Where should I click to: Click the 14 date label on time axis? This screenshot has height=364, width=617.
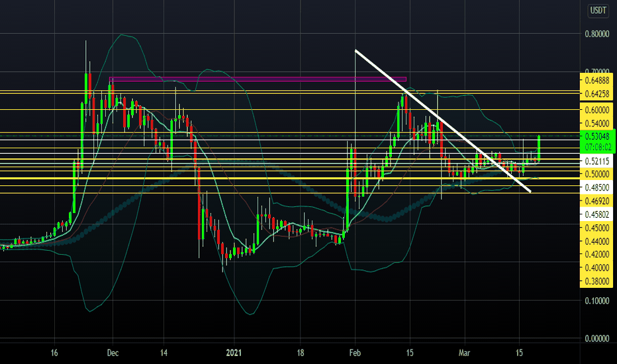point(164,353)
